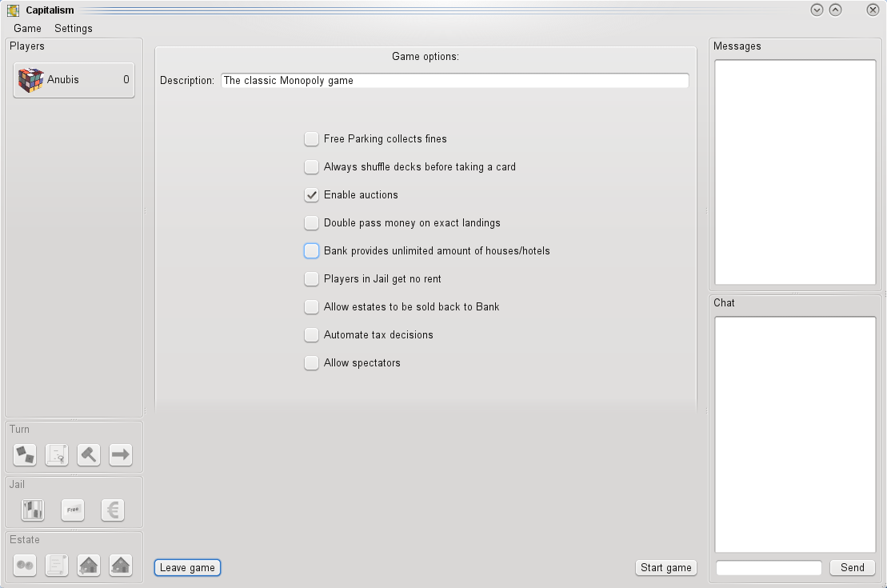Click the build house plus icon

tap(89, 565)
